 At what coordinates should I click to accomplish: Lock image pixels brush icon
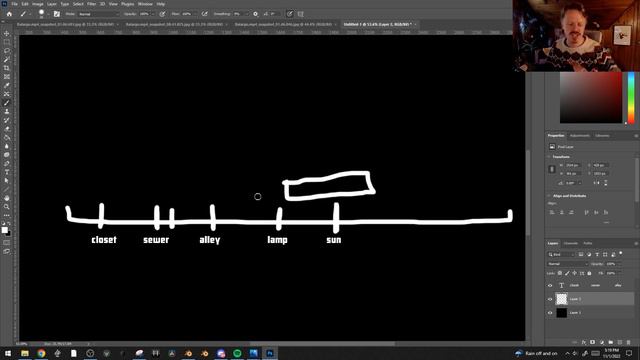tap(567, 273)
